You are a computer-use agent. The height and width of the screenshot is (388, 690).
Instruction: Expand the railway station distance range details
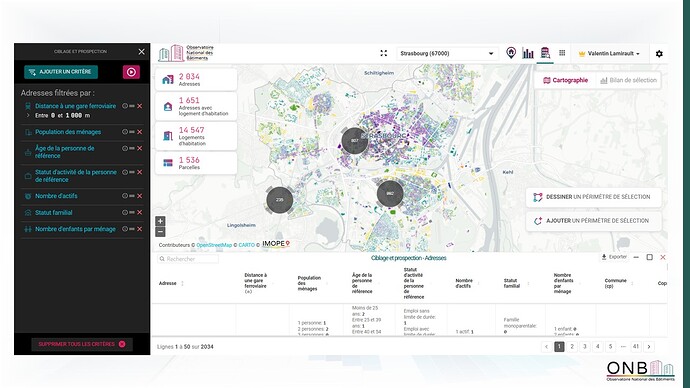(x=28, y=115)
